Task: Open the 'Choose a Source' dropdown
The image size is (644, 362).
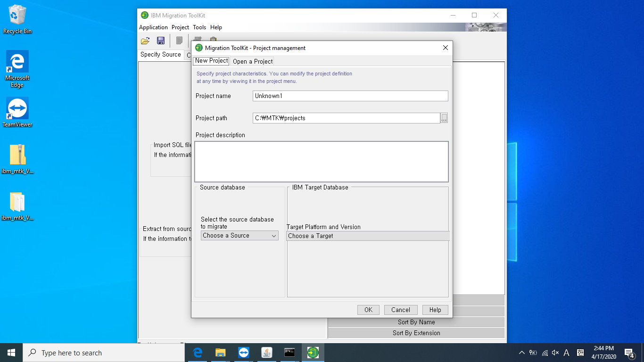Action: click(239, 236)
